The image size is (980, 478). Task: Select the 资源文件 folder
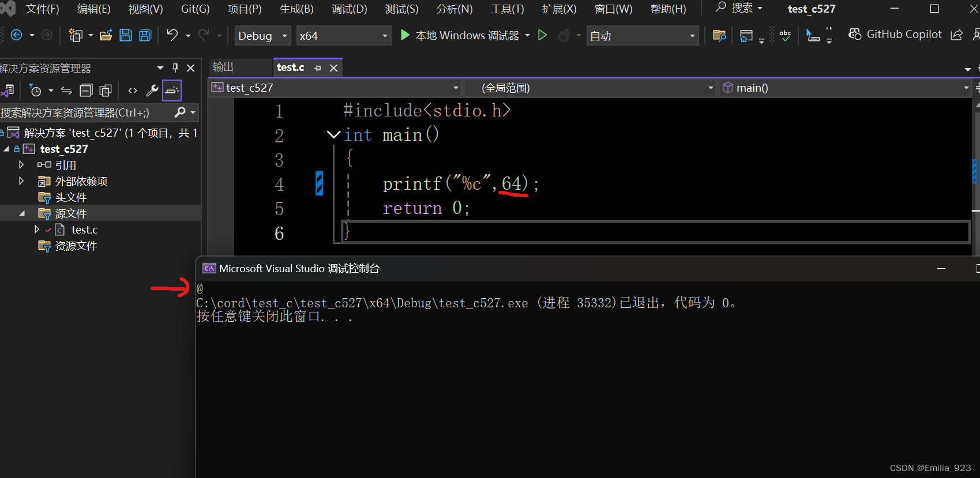point(76,246)
